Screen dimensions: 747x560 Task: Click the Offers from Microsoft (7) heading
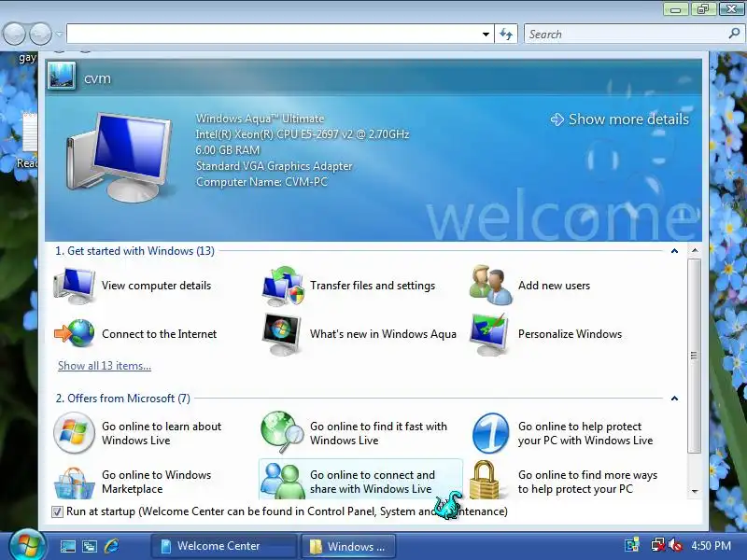(x=123, y=399)
